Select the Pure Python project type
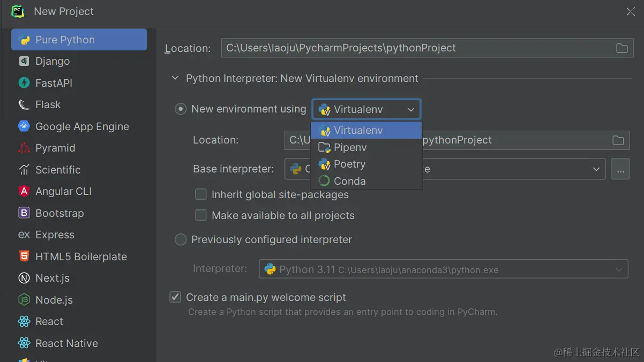Image resolution: width=644 pixels, height=362 pixels. pyautogui.click(x=79, y=40)
